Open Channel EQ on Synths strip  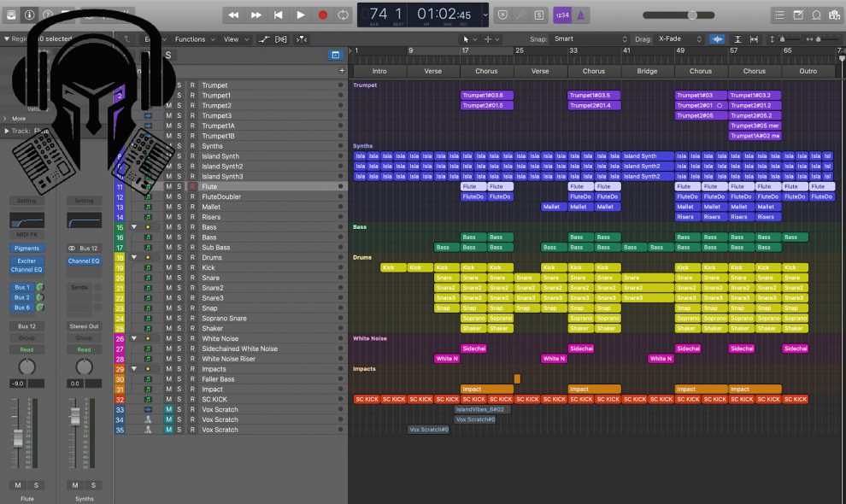pos(84,261)
